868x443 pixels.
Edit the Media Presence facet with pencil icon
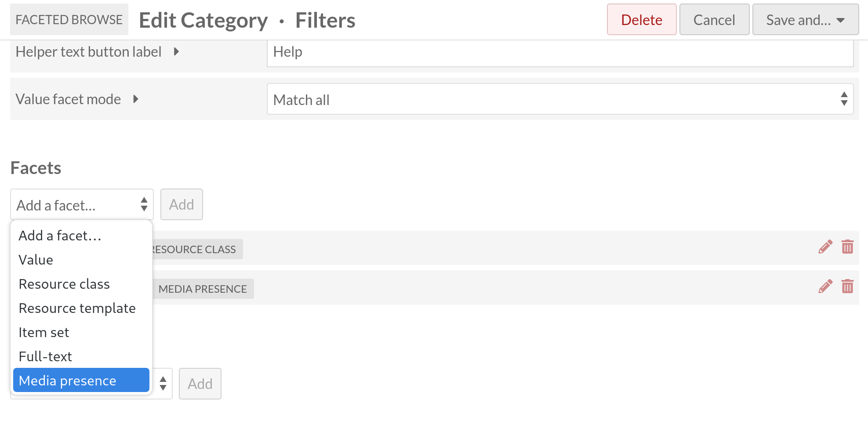[x=825, y=287]
